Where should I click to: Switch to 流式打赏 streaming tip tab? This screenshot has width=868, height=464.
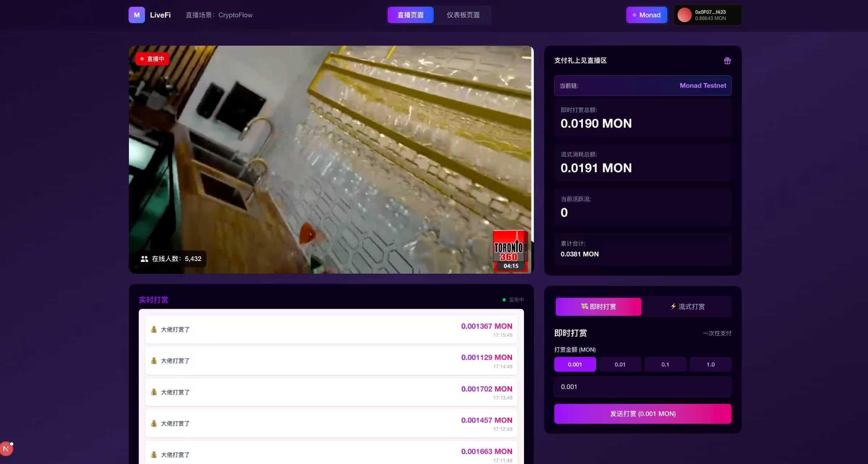pyautogui.click(x=687, y=307)
